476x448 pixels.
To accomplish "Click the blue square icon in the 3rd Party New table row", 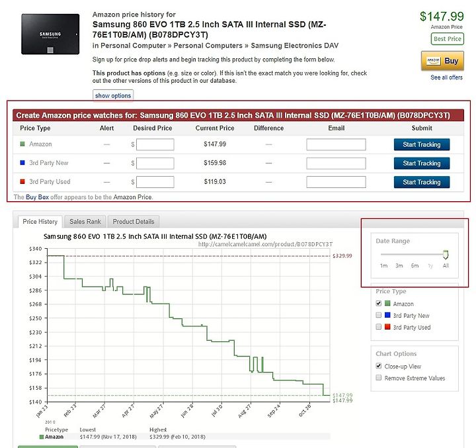I will click(x=22, y=163).
